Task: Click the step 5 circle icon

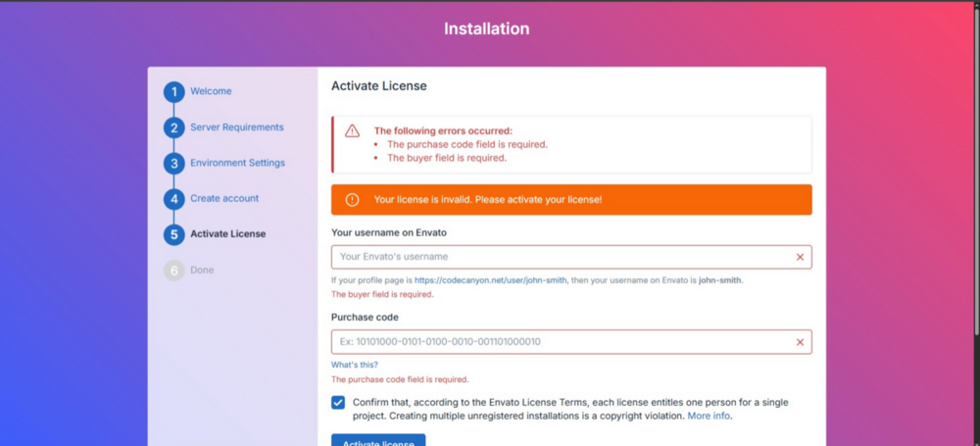Action: click(x=174, y=234)
